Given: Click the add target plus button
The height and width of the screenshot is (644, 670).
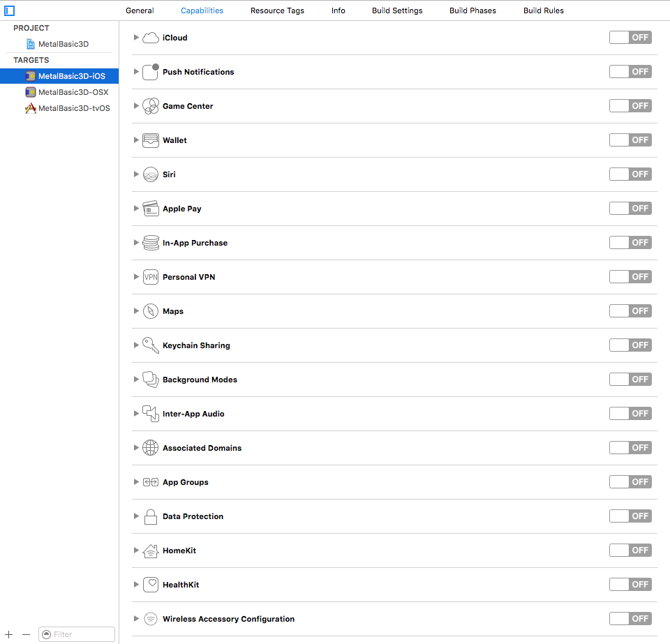Looking at the screenshot, I should pos(8,634).
